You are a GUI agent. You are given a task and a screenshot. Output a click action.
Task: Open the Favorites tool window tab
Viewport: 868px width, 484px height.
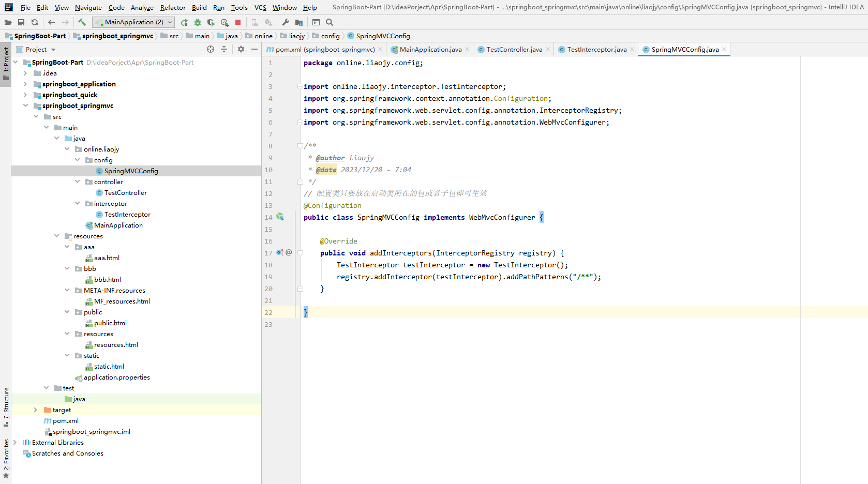tap(6, 459)
